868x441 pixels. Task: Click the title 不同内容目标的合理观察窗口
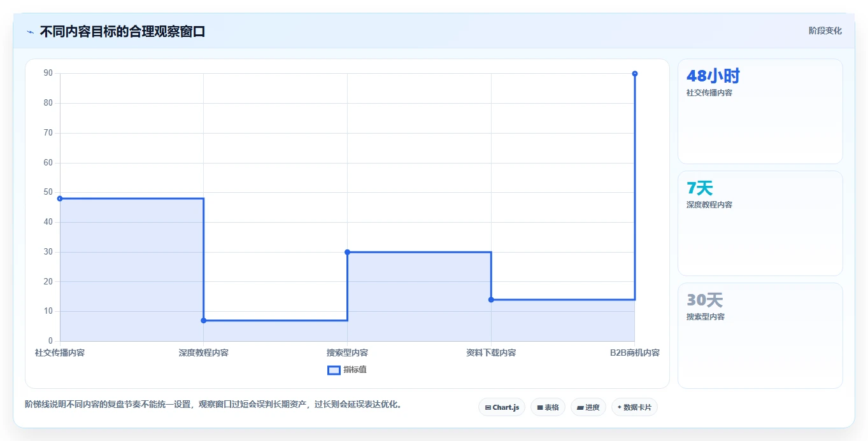(122, 31)
